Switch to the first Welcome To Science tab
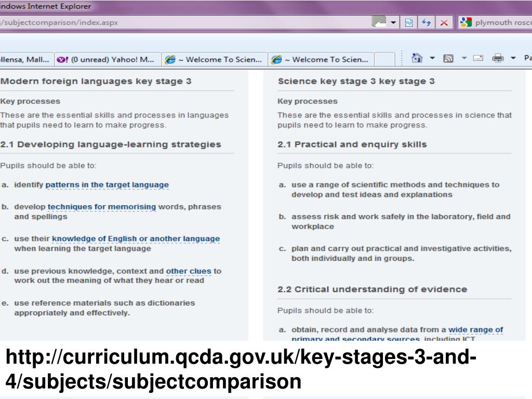 tap(215, 60)
